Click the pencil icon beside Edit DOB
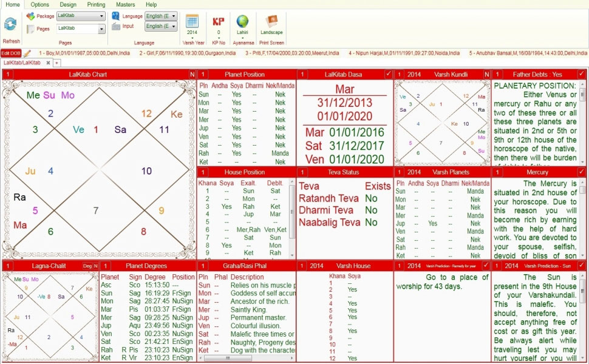Viewport: 589px width, 364px height. tap(27, 53)
